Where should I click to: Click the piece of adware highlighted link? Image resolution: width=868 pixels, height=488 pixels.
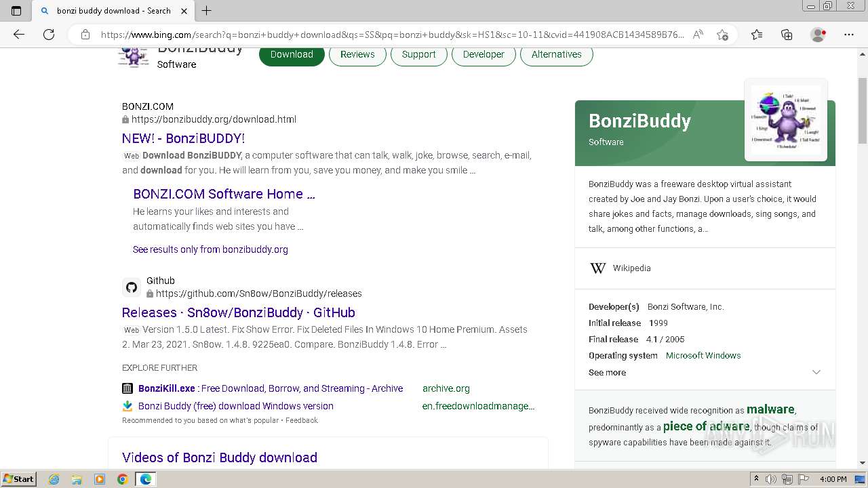[x=706, y=426]
